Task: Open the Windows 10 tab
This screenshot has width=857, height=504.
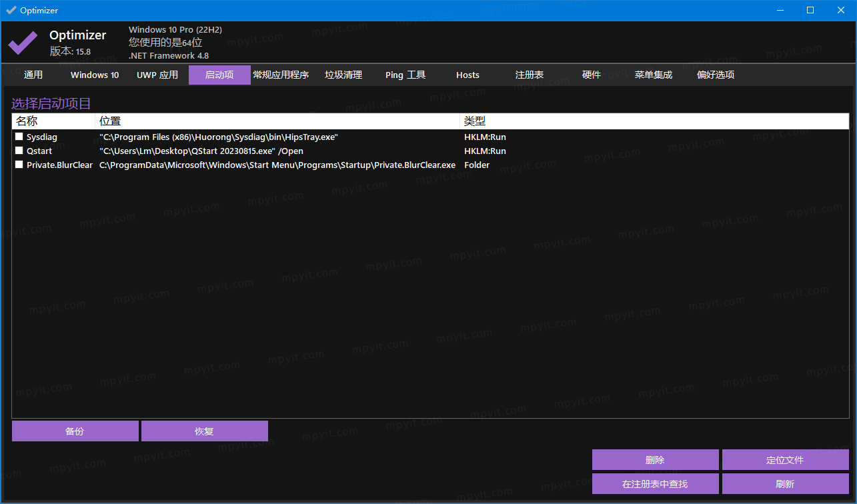Action: coord(95,75)
